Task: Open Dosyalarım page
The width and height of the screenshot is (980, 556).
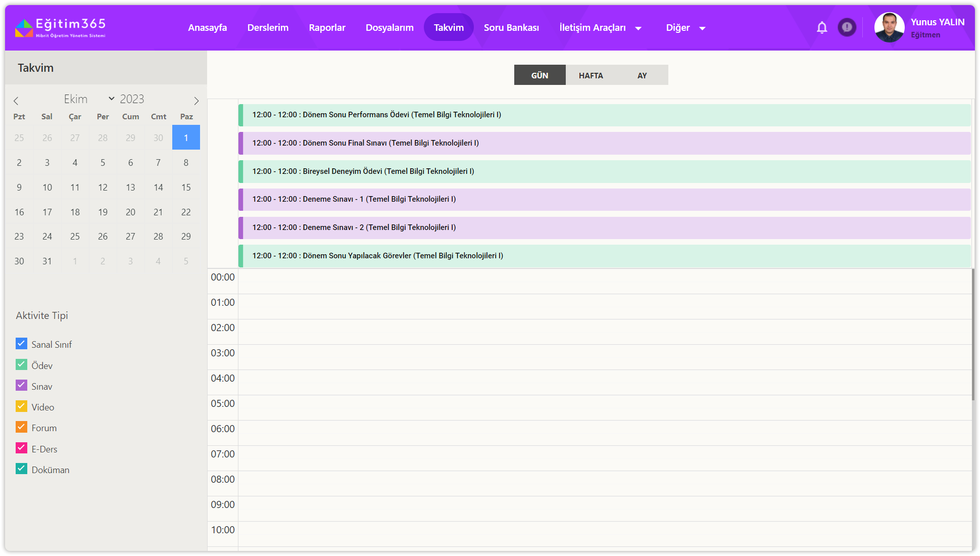Action: [x=389, y=27]
